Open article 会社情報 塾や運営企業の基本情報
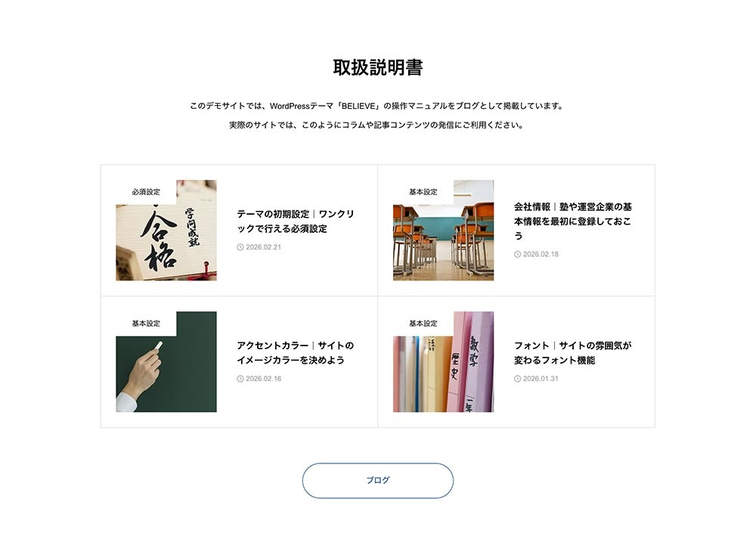This screenshot has height=539, width=756. pos(573,221)
